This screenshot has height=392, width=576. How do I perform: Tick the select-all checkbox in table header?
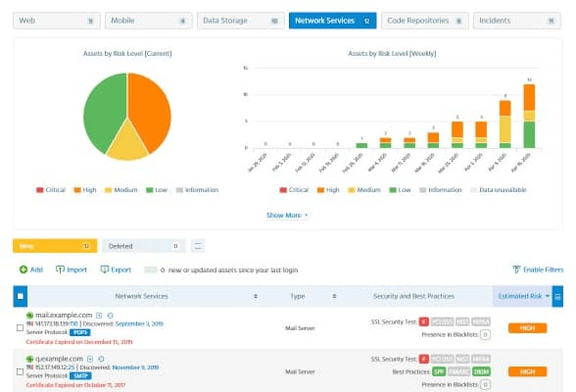pos(21,296)
